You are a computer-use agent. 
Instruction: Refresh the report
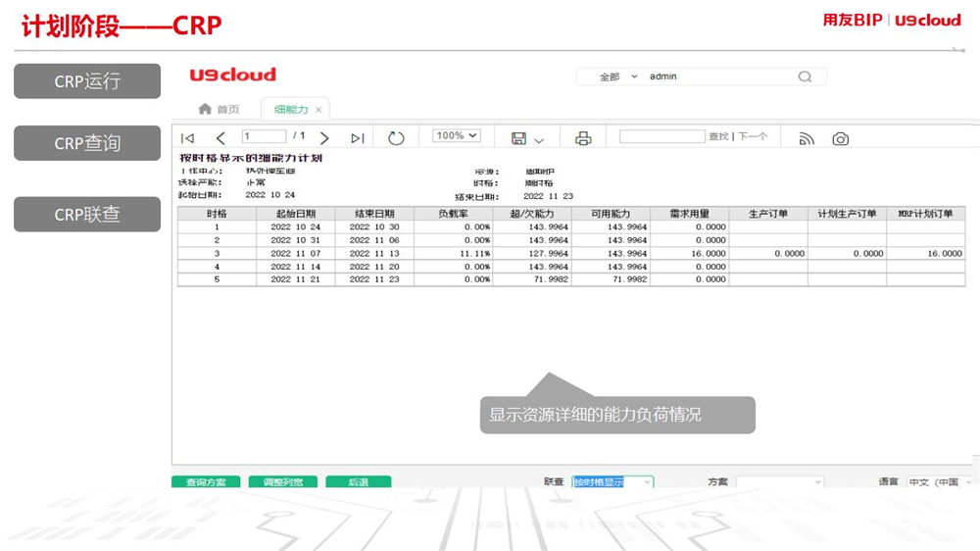[396, 138]
